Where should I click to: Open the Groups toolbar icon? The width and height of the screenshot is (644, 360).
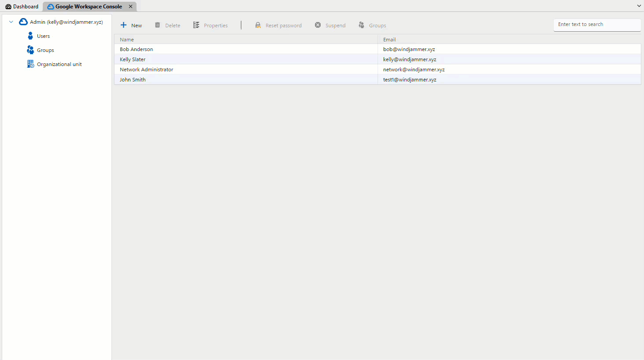[362, 25]
